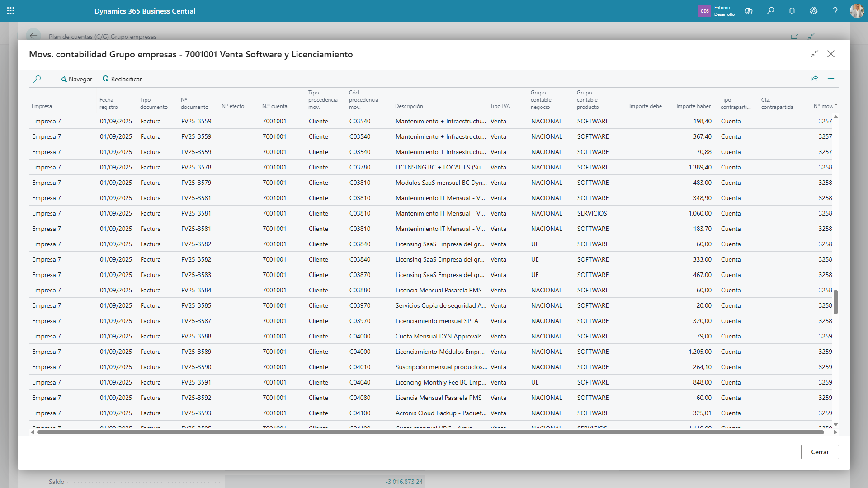Click the scroll-down arrow of the list
868x488 pixels.
[835, 424]
